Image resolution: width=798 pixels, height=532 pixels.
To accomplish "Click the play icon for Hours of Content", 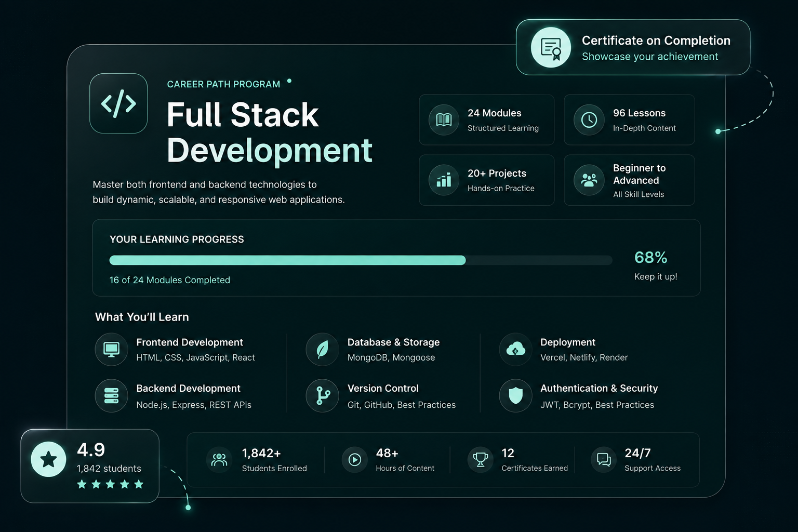I will tap(354, 460).
